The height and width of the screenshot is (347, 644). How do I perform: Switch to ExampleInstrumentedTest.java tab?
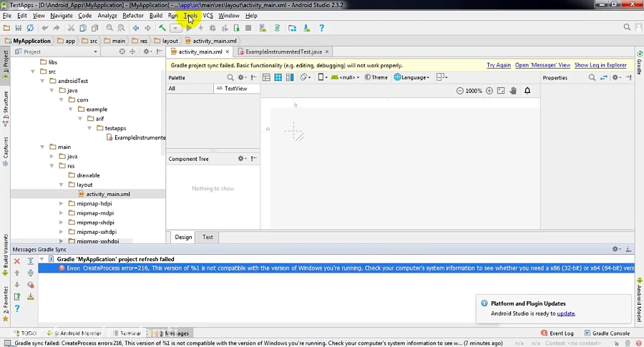[283, 52]
